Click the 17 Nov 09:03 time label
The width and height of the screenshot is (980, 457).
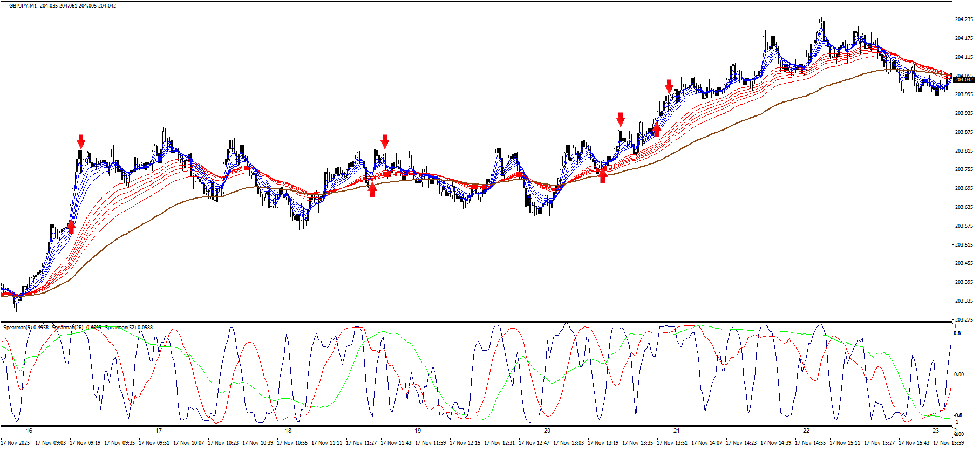coord(50,443)
